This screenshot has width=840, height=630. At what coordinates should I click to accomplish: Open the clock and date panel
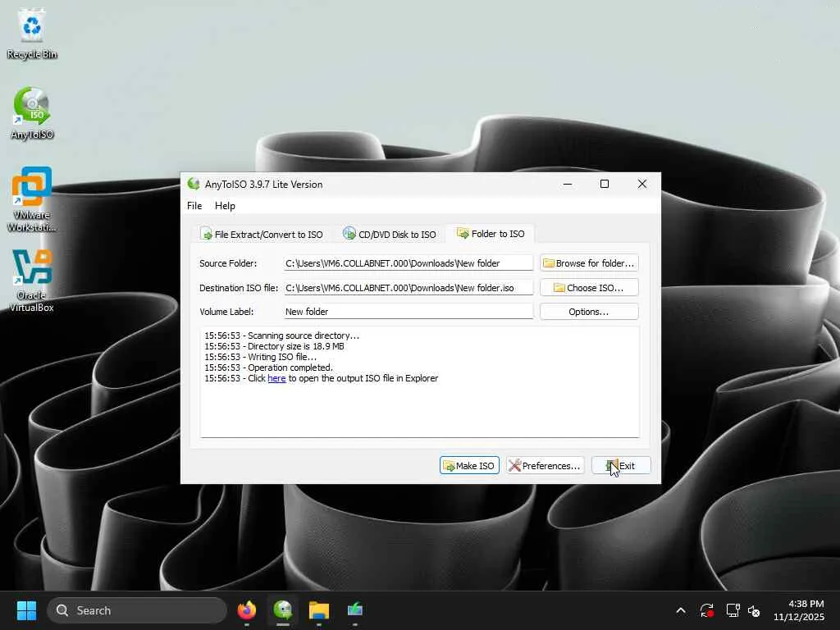click(x=799, y=610)
